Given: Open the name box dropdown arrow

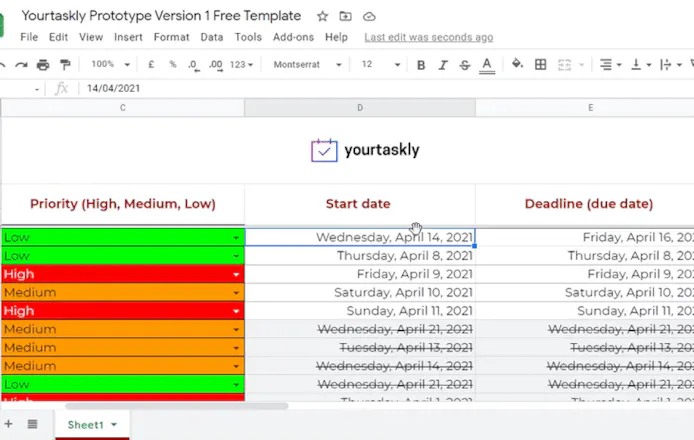Looking at the screenshot, I should click(37, 89).
